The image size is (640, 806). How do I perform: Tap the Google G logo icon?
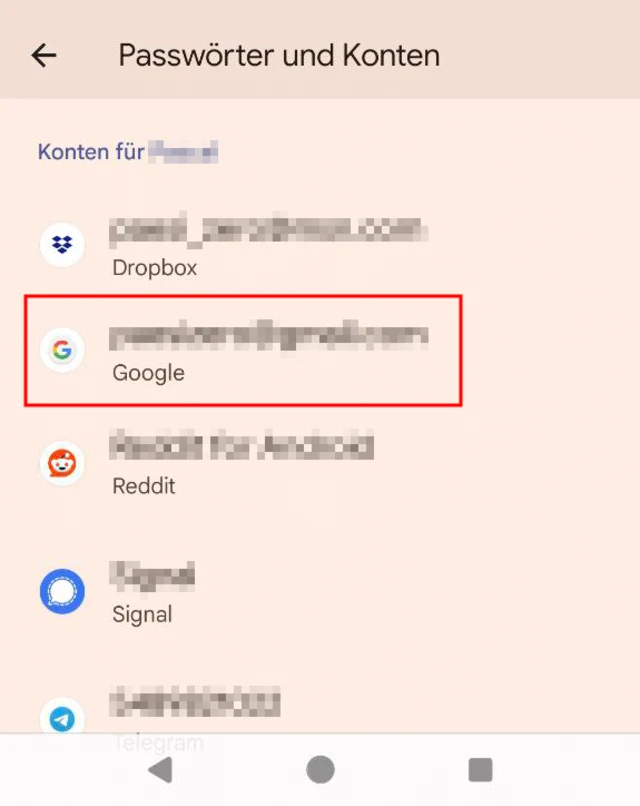coord(62,350)
